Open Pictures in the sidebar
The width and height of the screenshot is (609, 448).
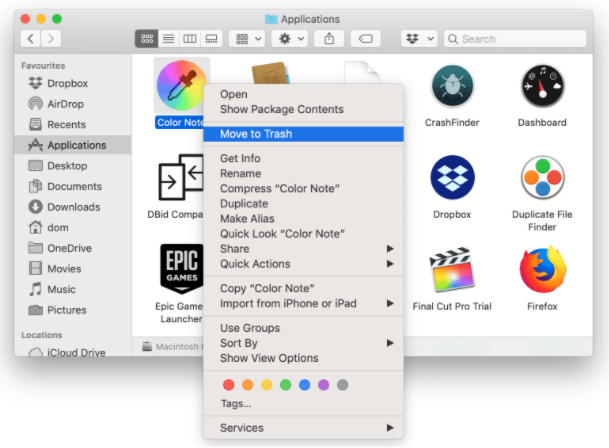pyautogui.click(x=73, y=310)
